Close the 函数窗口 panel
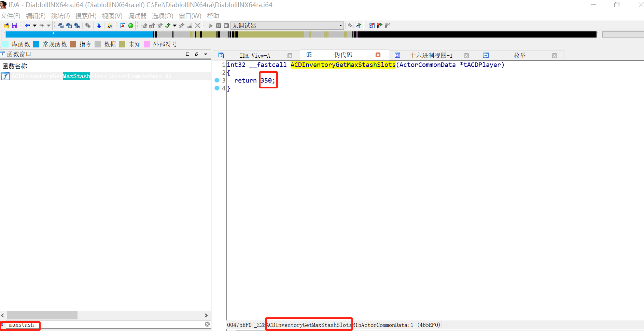The height and width of the screenshot is (331, 644). tap(206, 54)
